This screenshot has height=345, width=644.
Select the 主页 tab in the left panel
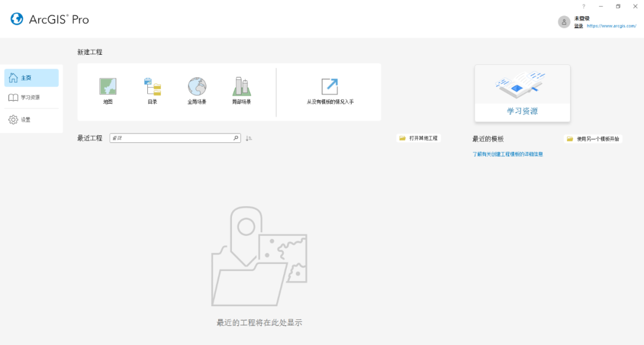pyautogui.click(x=32, y=77)
